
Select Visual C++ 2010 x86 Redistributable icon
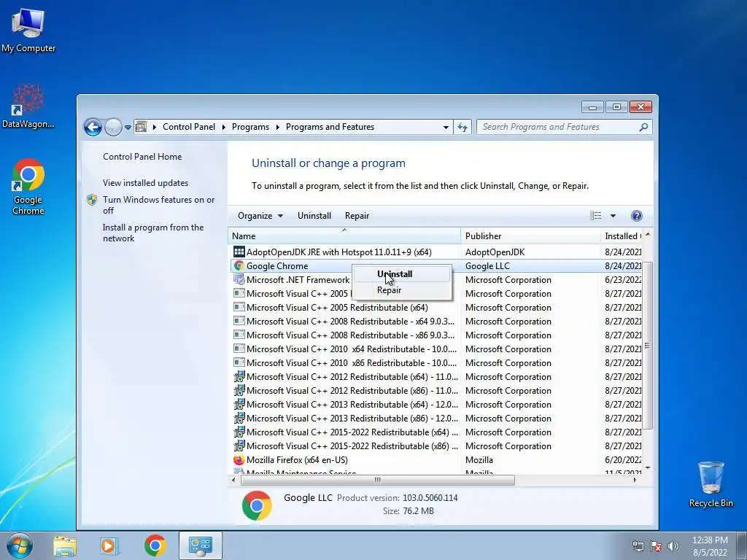pos(239,362)
